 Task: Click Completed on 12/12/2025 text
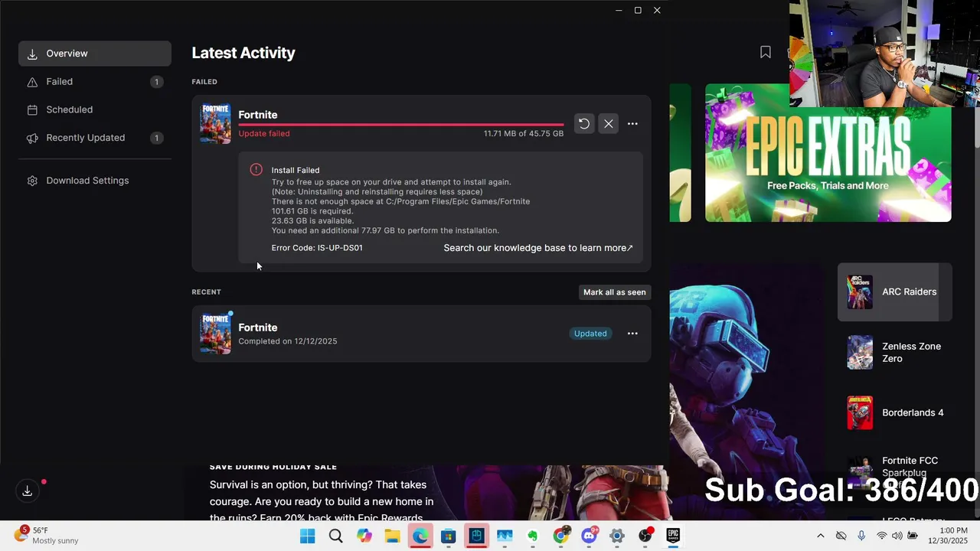click(288, 341)
